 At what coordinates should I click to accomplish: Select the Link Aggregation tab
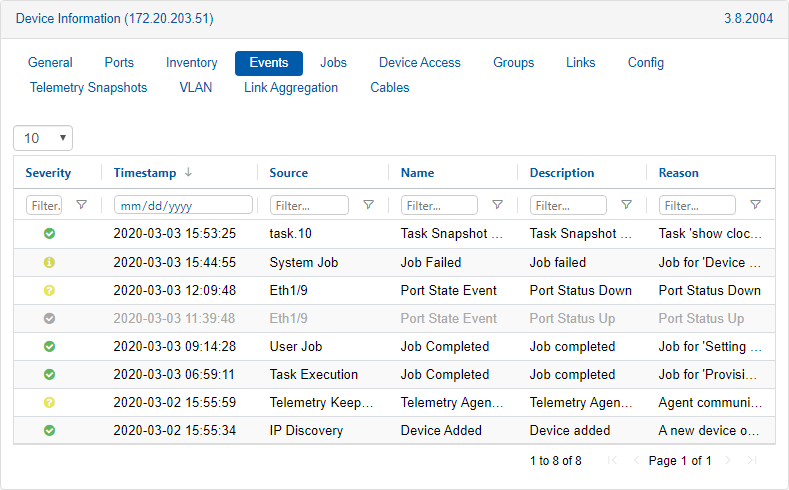tap(291, 88)
